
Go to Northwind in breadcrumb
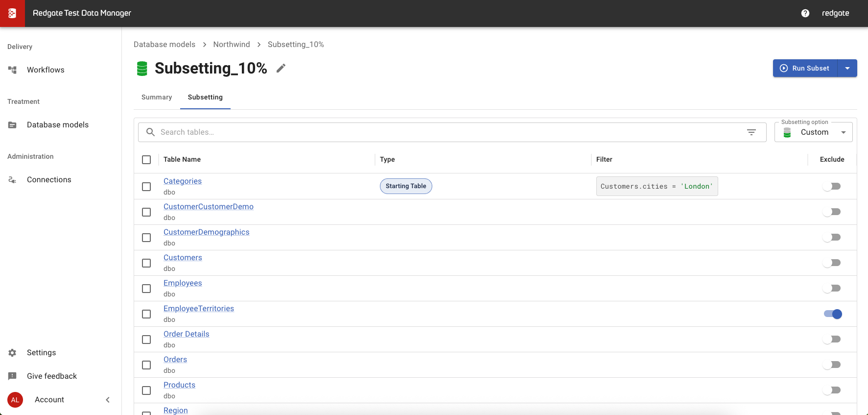pos(232,45)
